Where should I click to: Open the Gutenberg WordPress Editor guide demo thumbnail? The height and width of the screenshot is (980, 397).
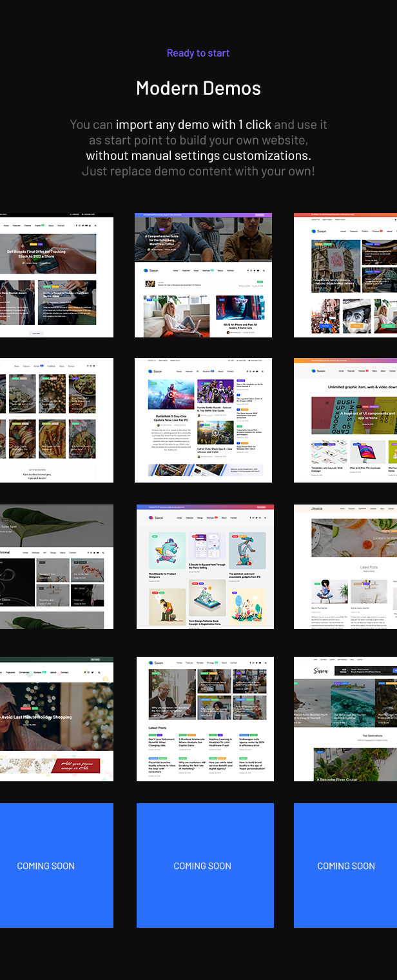coord(203,275)
